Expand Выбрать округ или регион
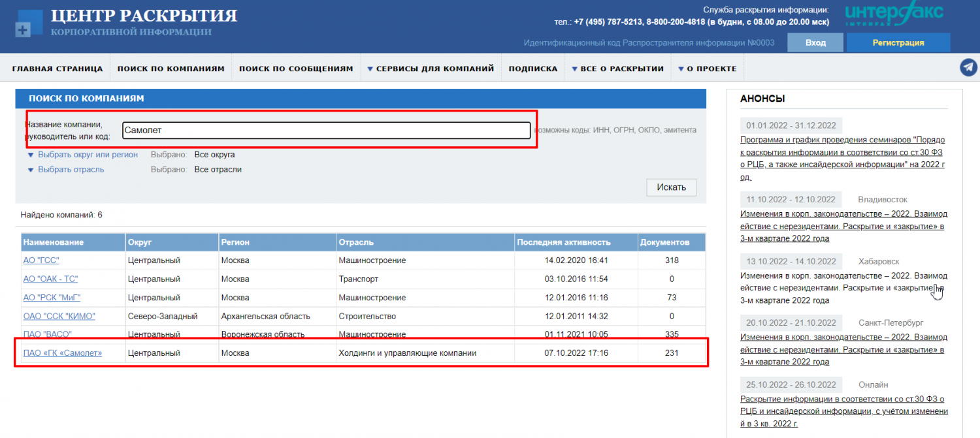Screen dimensions: 980x438 tap(88, 155)
